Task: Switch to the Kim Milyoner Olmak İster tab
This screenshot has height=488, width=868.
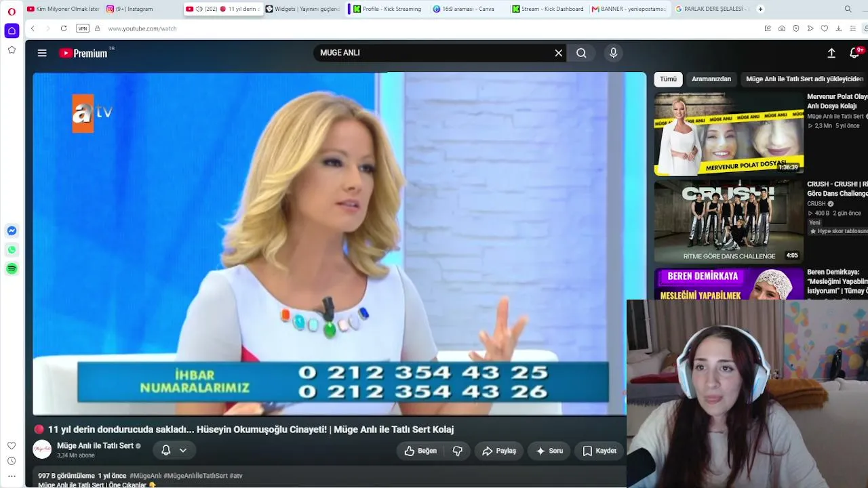Action: click(62, 9)
